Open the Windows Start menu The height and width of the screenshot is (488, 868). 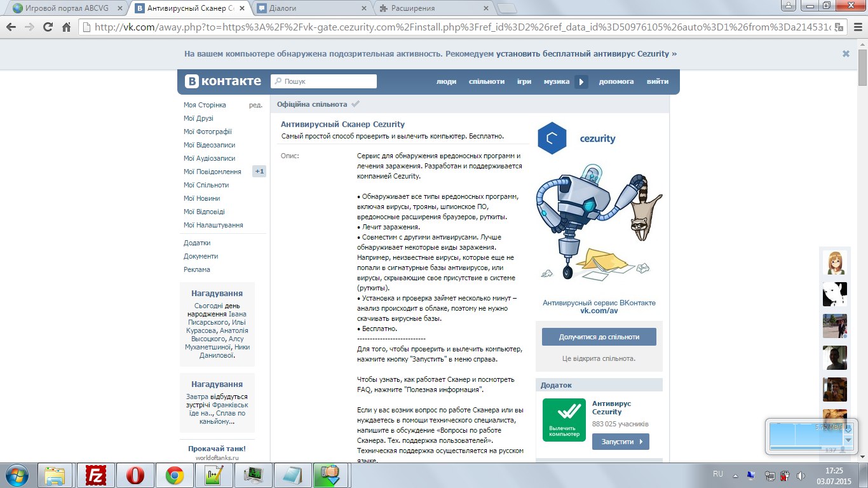tap(17, 475)
